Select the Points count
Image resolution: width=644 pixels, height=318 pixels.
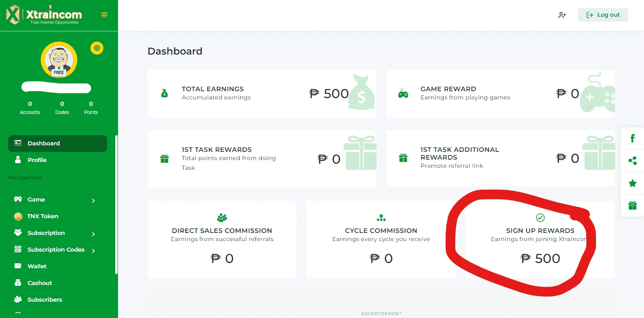tap(91, 104)
